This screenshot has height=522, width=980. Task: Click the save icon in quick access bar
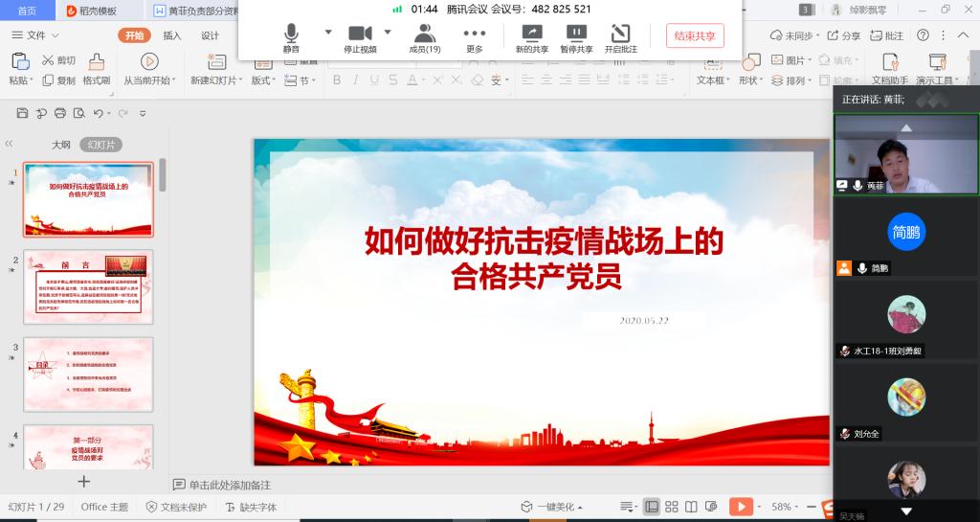pyautogui.click(x=23, y=113)
